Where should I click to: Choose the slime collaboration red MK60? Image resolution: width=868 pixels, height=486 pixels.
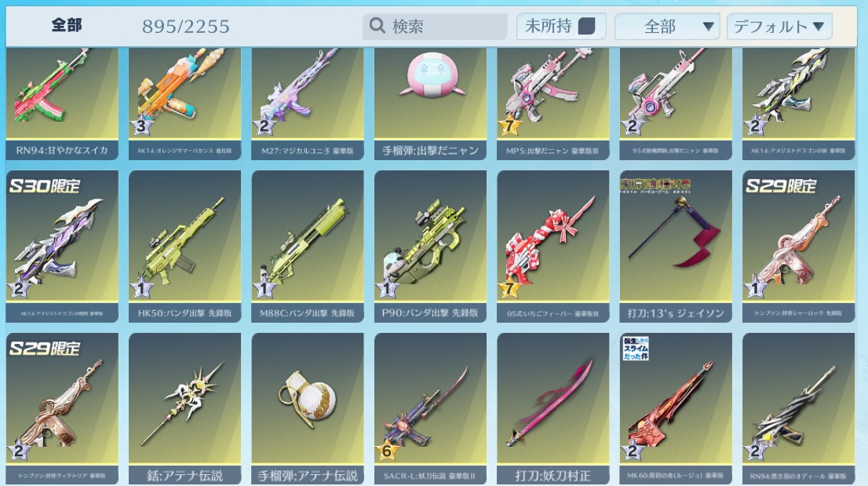(x=676, y=409)
